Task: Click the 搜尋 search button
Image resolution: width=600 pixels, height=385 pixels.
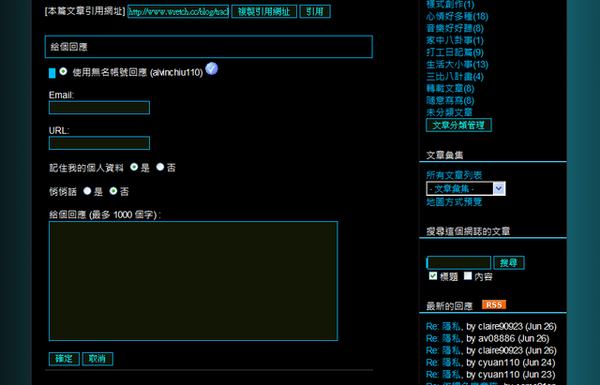Action: (509, 263)
